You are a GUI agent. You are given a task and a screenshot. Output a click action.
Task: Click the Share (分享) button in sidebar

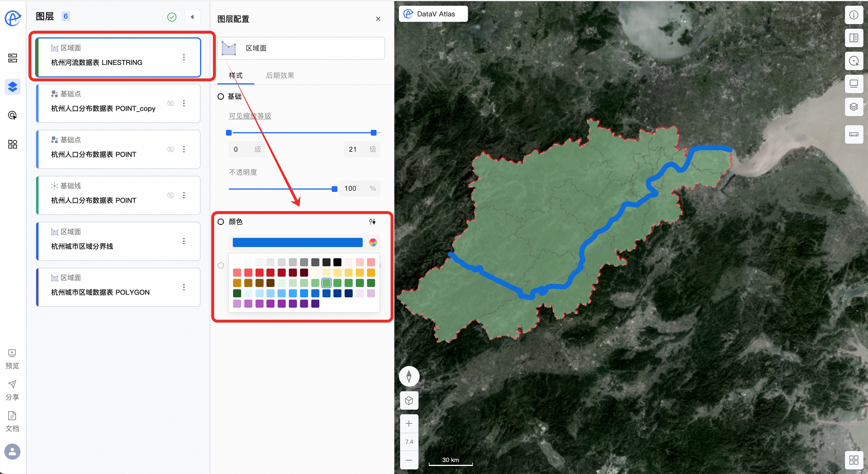[12, 390]
